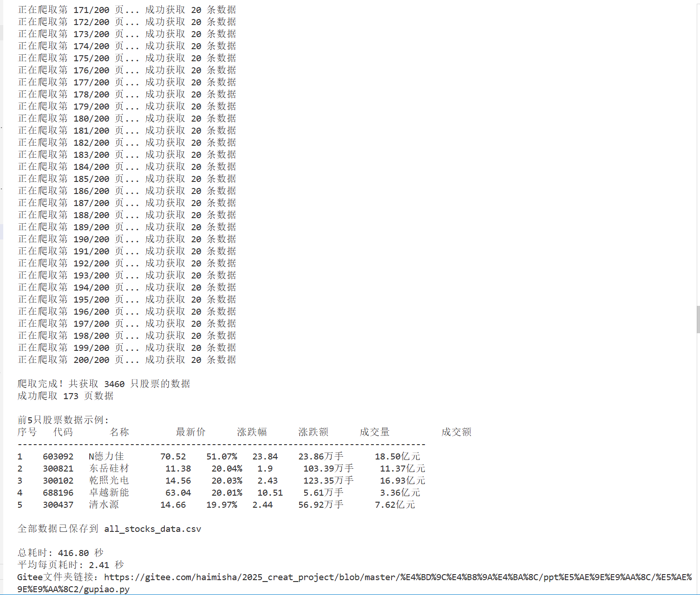Click the column header '涨跌幅'

click(x=252, y=432)
